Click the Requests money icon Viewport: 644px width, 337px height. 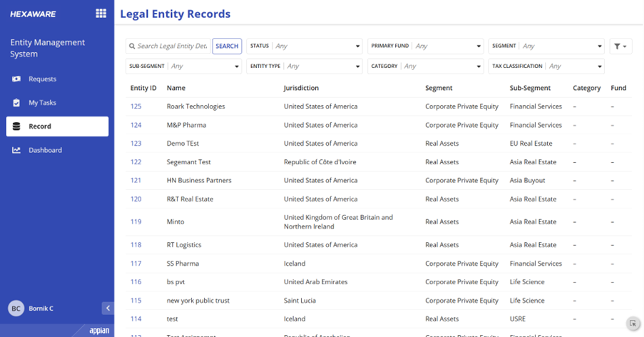point(16,79)
